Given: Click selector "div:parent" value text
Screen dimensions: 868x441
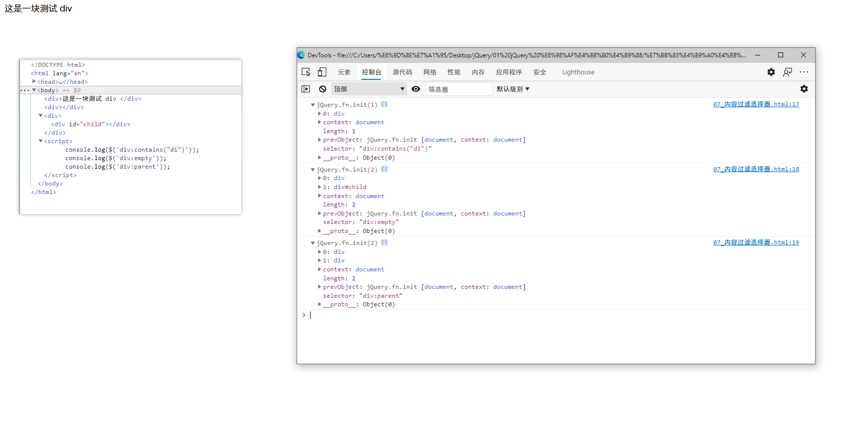Looking at the screenshot, I should pyautogui.click(x=381, y=296).
